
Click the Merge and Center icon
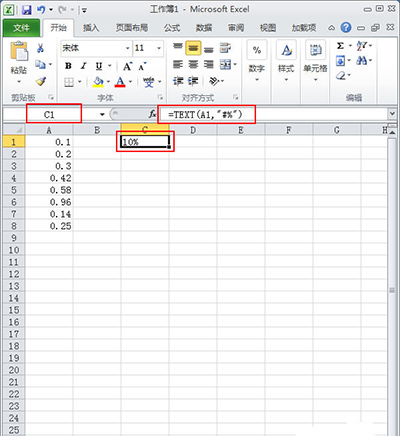click(225, 64)
